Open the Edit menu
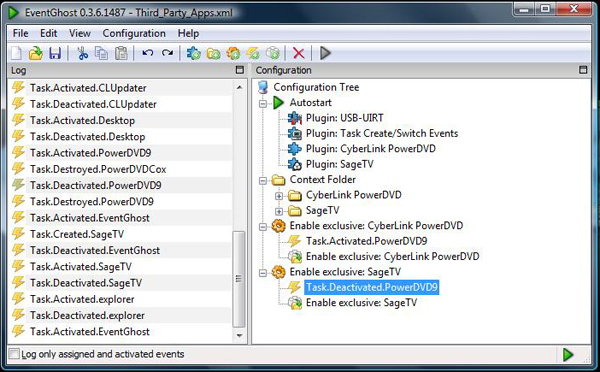The height and width of the screenshot is (372, 600). click(49, 33)
